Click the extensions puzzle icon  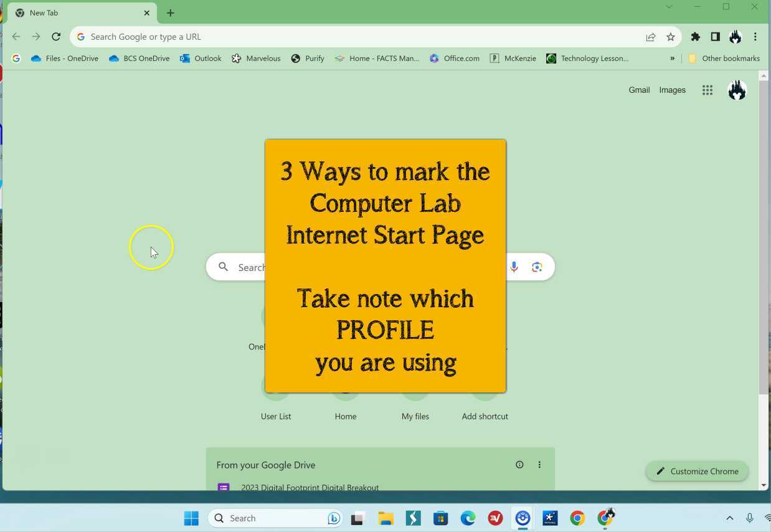[x=696, y=37]
